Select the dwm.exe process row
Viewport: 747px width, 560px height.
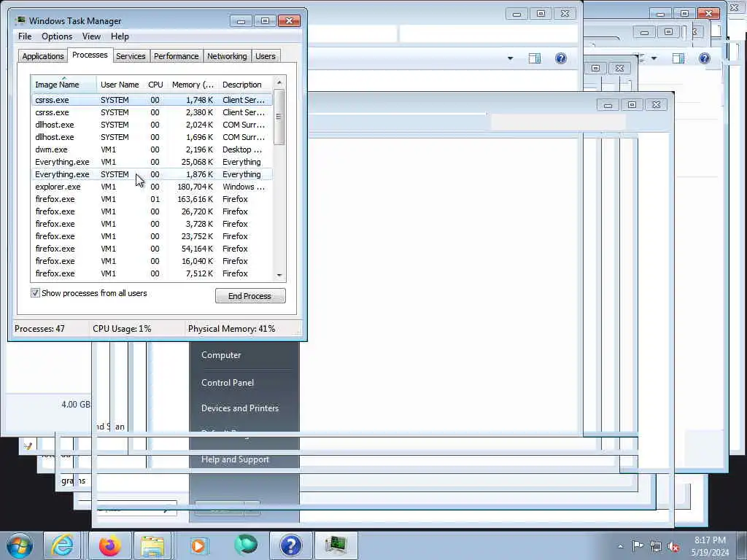coord(152,149)
